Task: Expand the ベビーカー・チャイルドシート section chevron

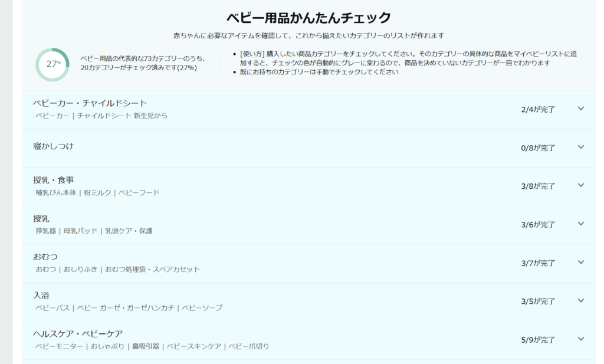Action: [x=580, y=109]
